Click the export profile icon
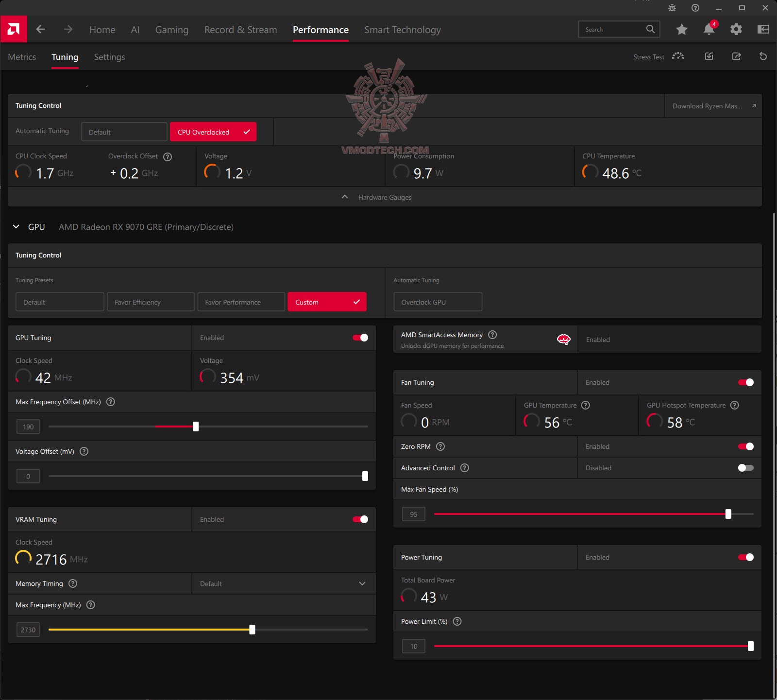777x700 pixels. click(x=737, y=56)
